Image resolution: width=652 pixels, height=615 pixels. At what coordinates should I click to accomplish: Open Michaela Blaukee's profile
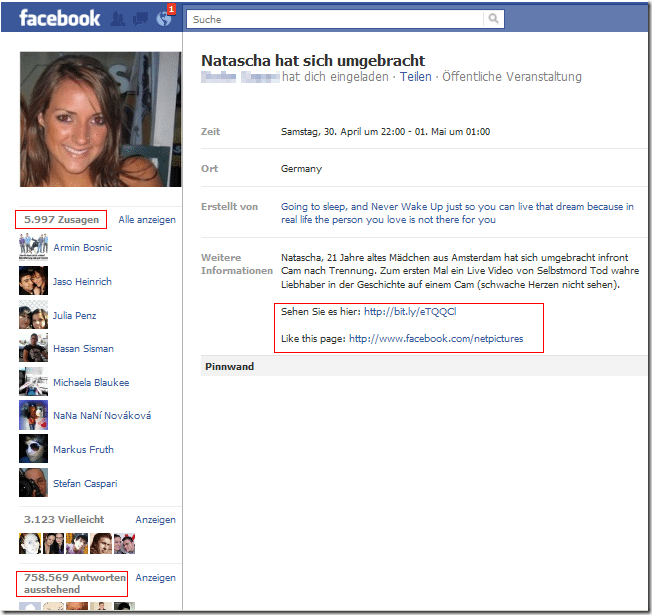(91, 383)
